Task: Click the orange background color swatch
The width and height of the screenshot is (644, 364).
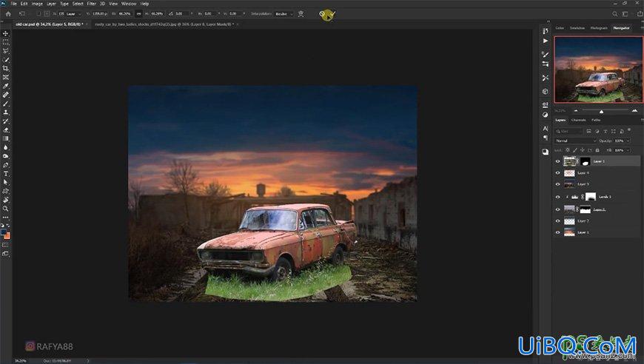Action: [7, 236]
